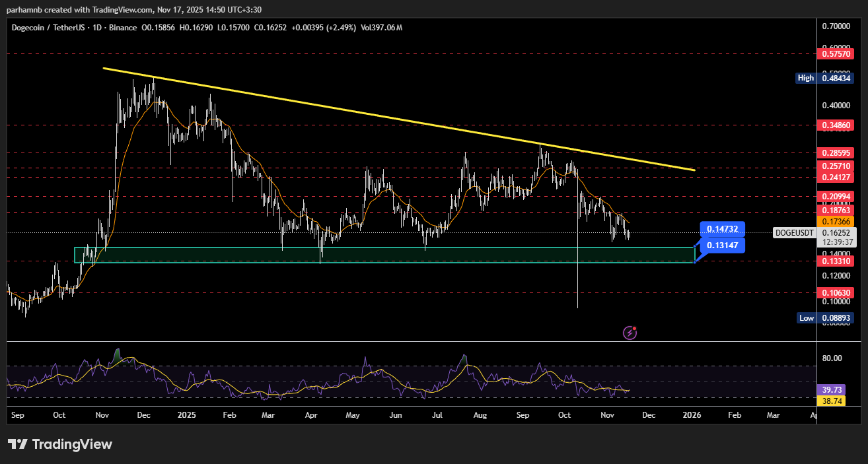Viewport: 868px width, 464px height.
Task: Click the purple lightning bolt icon
Action: (630, 333)
